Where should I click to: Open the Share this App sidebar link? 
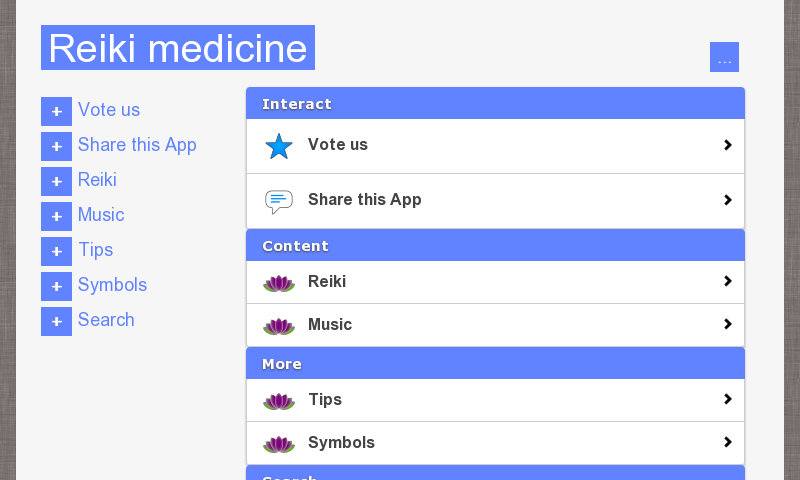(x=137, y=145)
